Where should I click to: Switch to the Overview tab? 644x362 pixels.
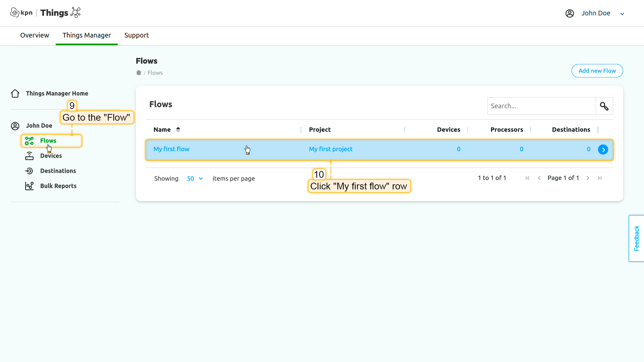35,35
